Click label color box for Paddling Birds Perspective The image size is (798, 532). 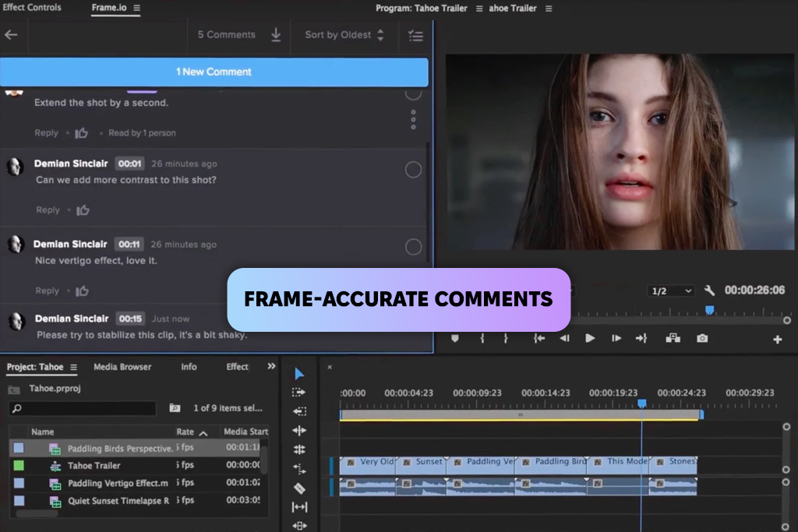click(19, 448)
